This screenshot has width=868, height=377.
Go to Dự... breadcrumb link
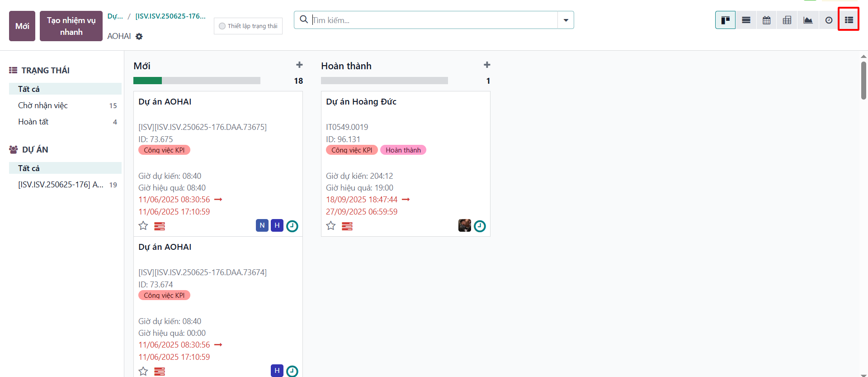115,16
